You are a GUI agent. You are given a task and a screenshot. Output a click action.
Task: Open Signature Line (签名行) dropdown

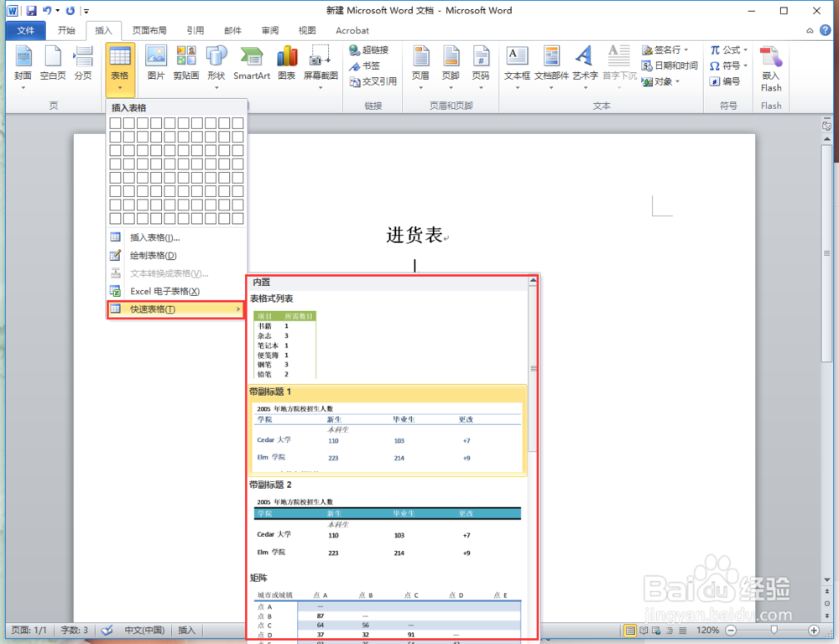[686, 49]
